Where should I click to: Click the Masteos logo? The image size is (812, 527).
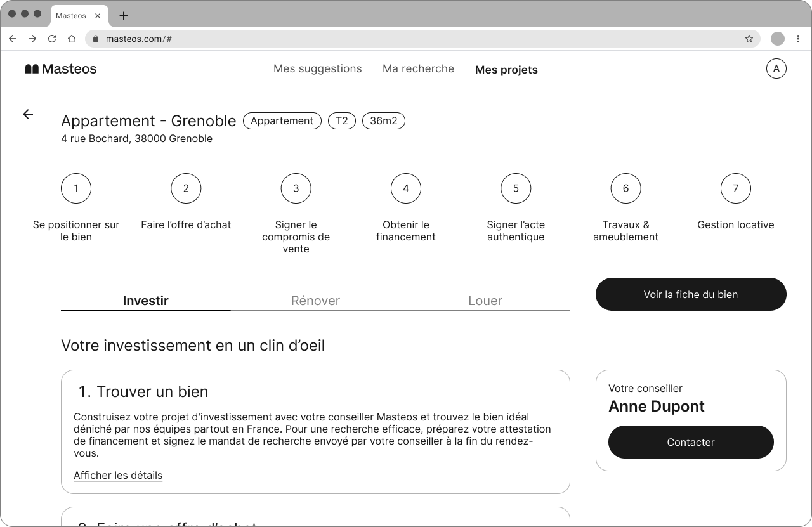pos(61,69)
